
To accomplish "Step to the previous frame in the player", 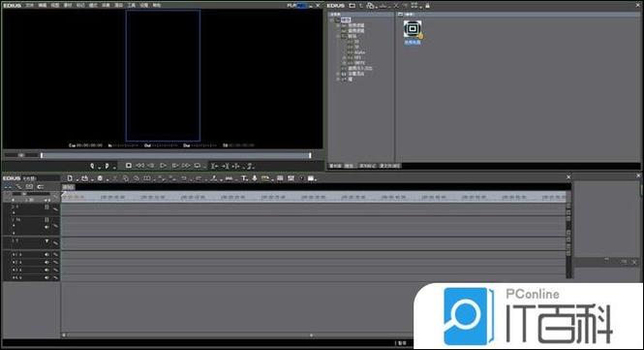I will pyautogui.click(x=151, y=166).
